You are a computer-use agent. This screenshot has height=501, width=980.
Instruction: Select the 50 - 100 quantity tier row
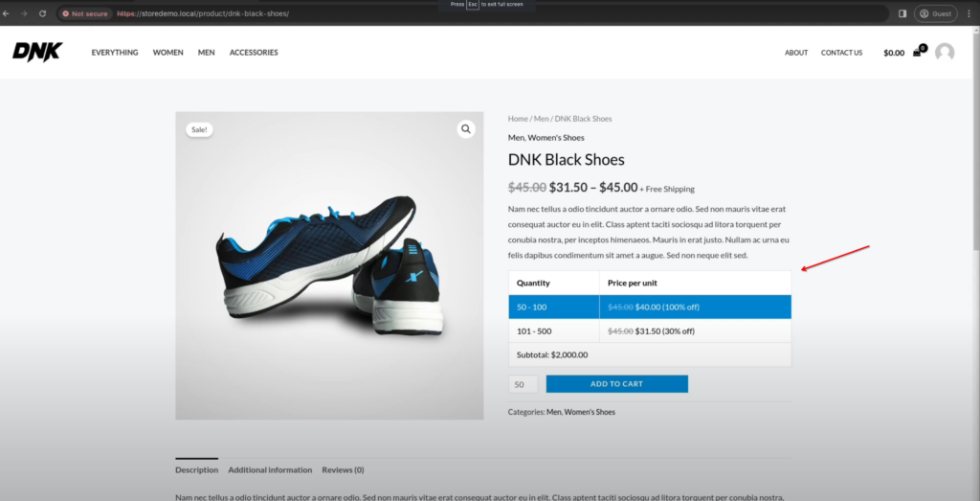pyautogui.click(x=650, y=307)
